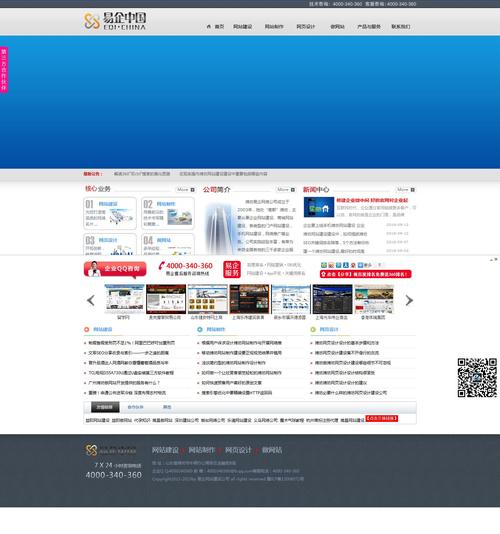Click the red Enterprise QQ consult button
This screenshot has height=534, width=500.
pyautogui.click(x=115, y=269)
